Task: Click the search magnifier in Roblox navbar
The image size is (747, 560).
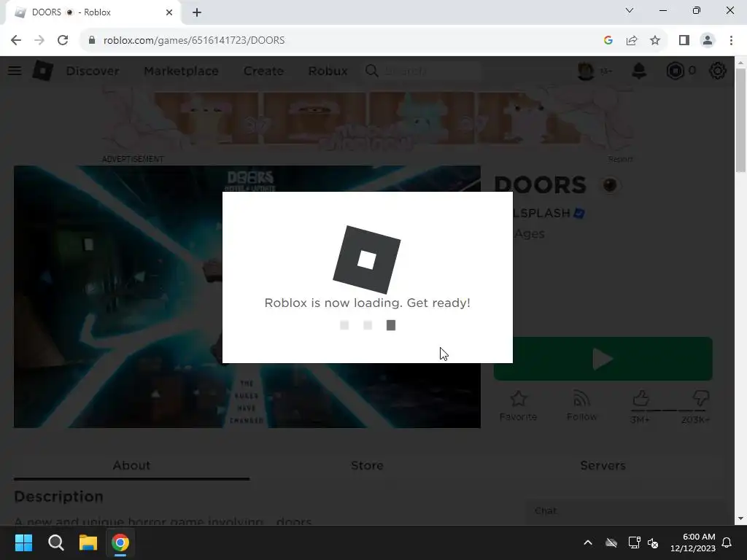Action: 372,71
